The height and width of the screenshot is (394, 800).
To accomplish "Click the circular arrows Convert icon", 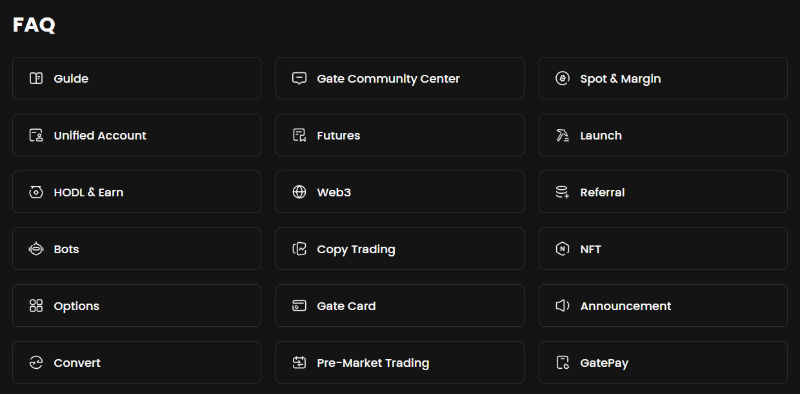I will [x=36, y=363].
